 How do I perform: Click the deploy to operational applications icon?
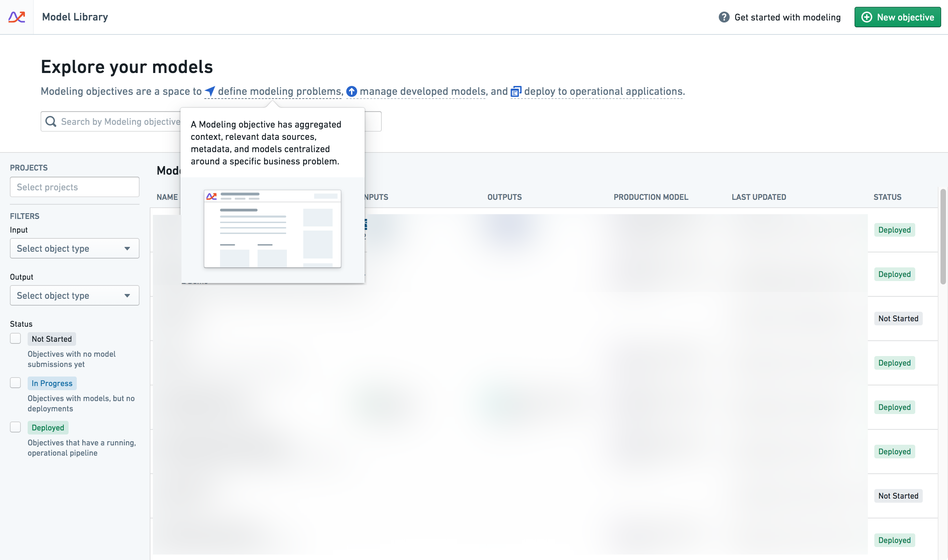coord(515,91)
